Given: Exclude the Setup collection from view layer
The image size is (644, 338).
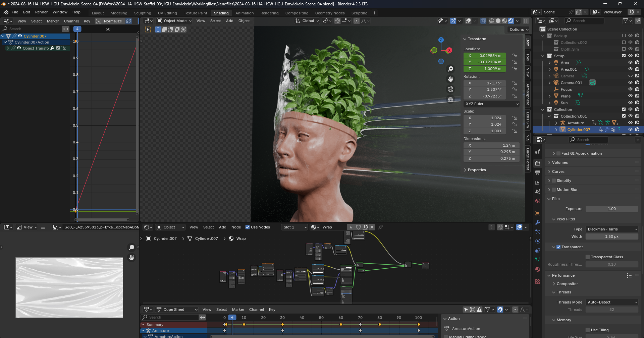Looking at the screenshot, I should click(624, 56).
